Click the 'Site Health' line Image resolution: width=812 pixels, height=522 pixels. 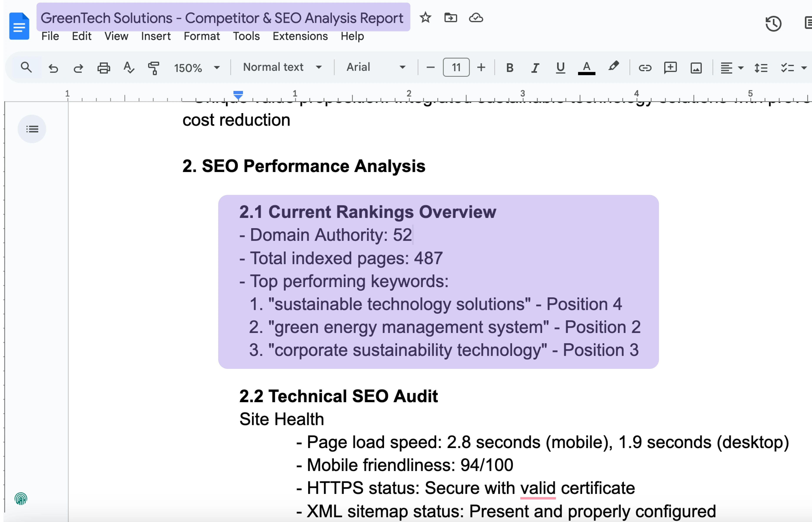point(281,419)
